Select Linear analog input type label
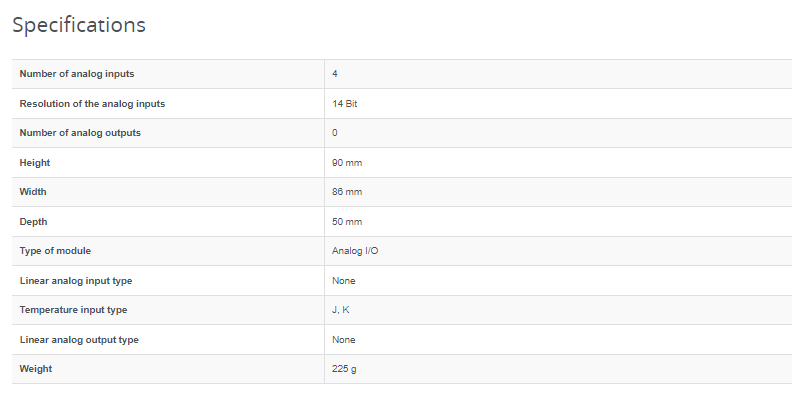This screenshot has height=402, width=802. click(76, 280)
